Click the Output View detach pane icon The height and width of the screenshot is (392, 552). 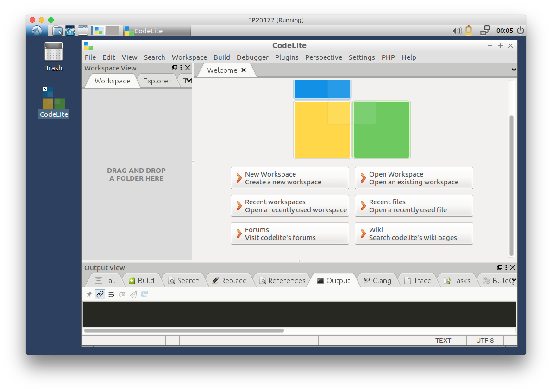click(x=499, y=267)
